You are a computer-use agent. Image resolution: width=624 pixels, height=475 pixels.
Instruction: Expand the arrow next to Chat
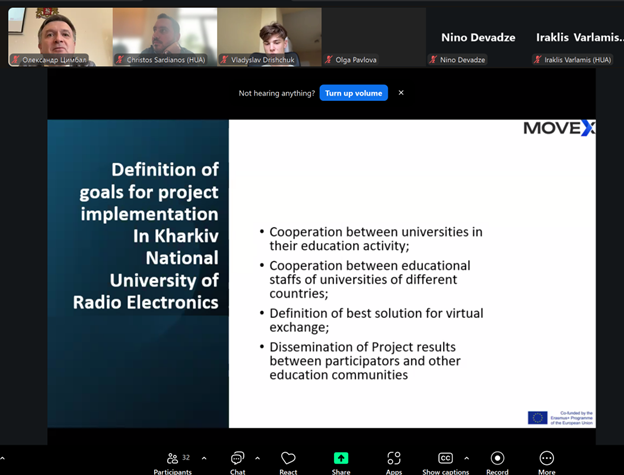coord(258,458)
